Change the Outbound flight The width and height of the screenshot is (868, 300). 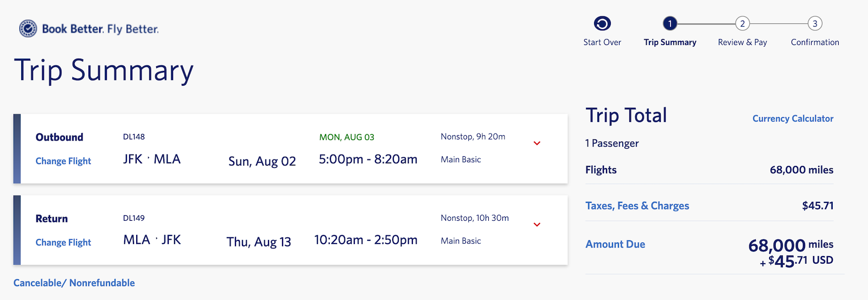point(63,161)
